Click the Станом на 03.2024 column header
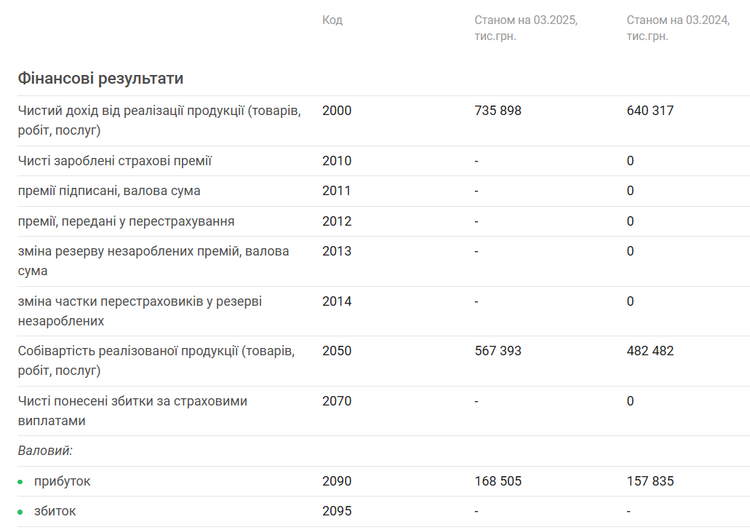 pos(678,28)
